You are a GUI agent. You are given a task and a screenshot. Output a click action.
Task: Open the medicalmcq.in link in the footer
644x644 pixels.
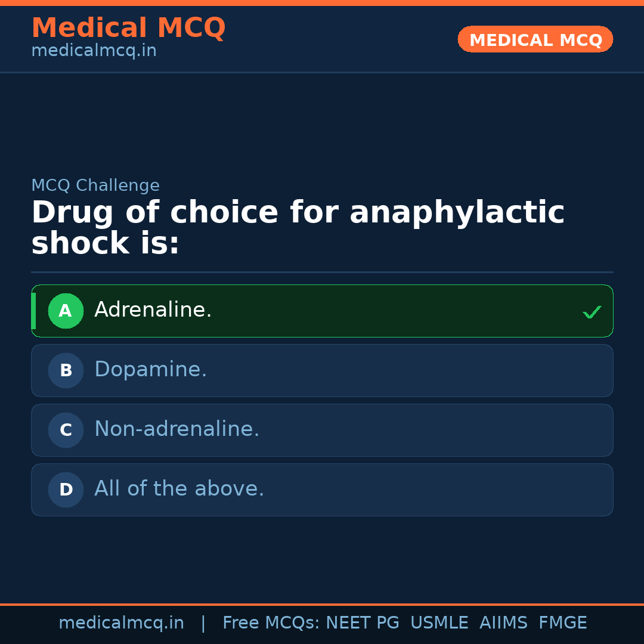tap(121, 623)
